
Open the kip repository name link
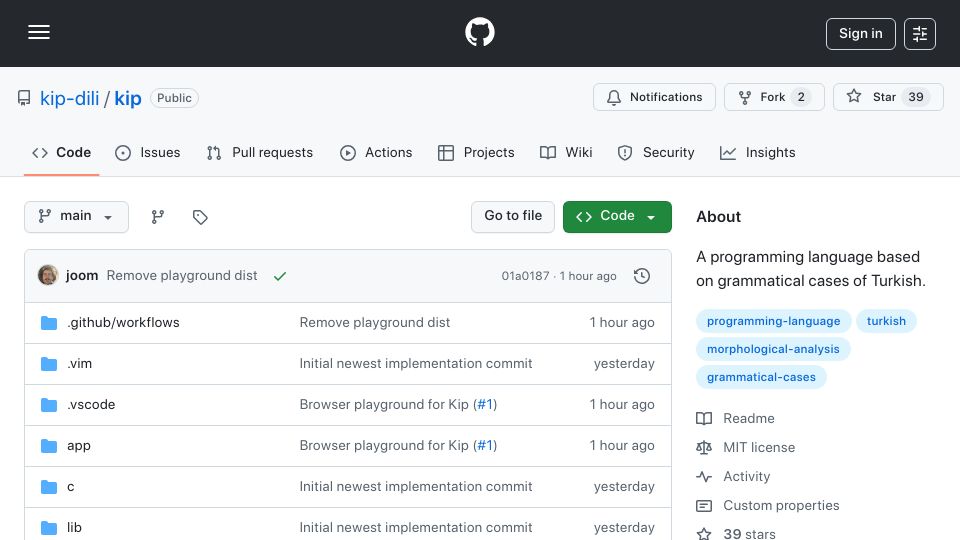pyautogui.click(x=127, y=98)
